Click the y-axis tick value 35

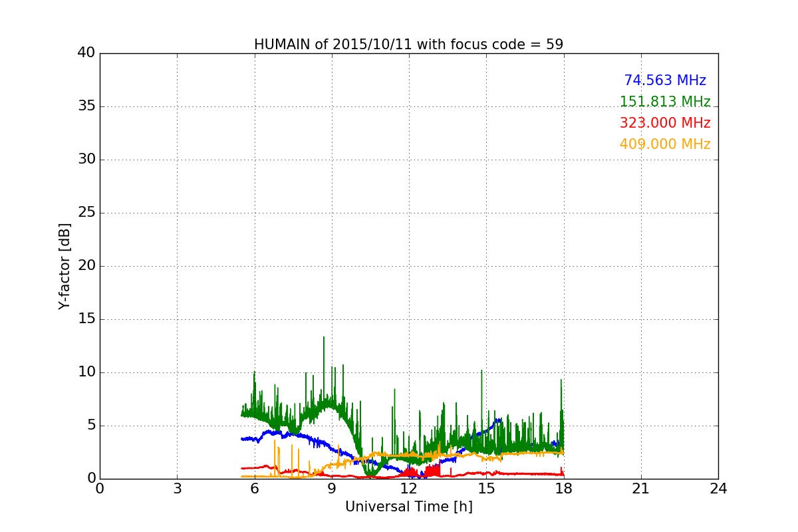point(86,106)
